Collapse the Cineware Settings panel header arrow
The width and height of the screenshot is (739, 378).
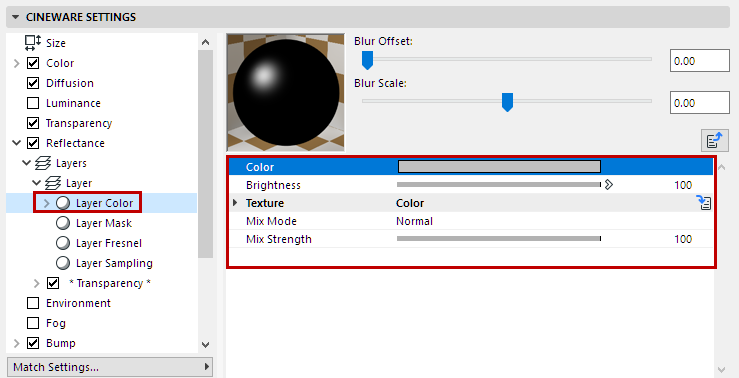(x=16, y=17)
